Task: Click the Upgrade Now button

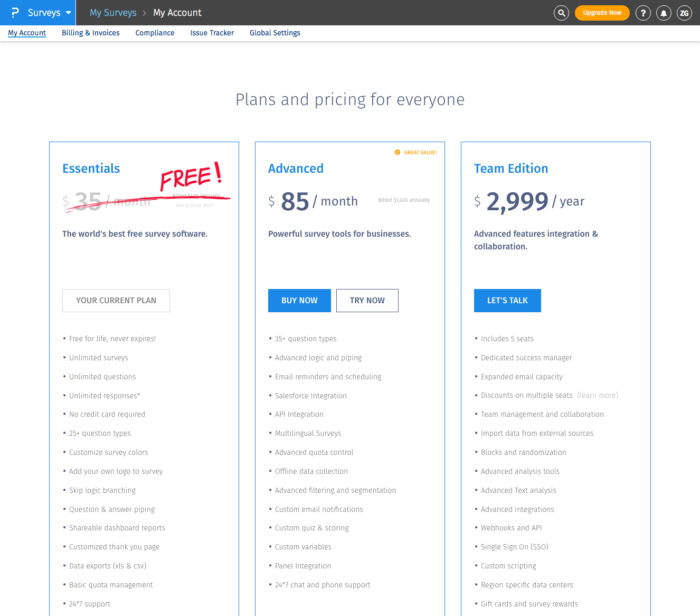Action: [602, 13]
